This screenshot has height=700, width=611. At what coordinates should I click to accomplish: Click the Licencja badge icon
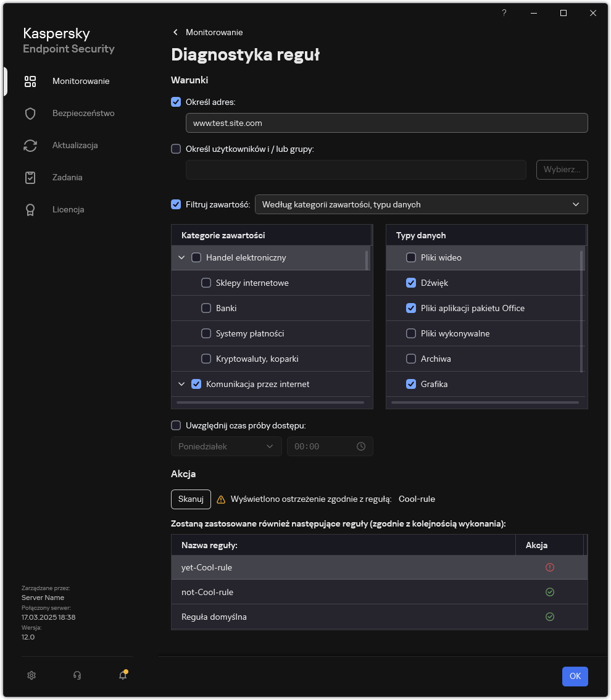pos(30,210)
